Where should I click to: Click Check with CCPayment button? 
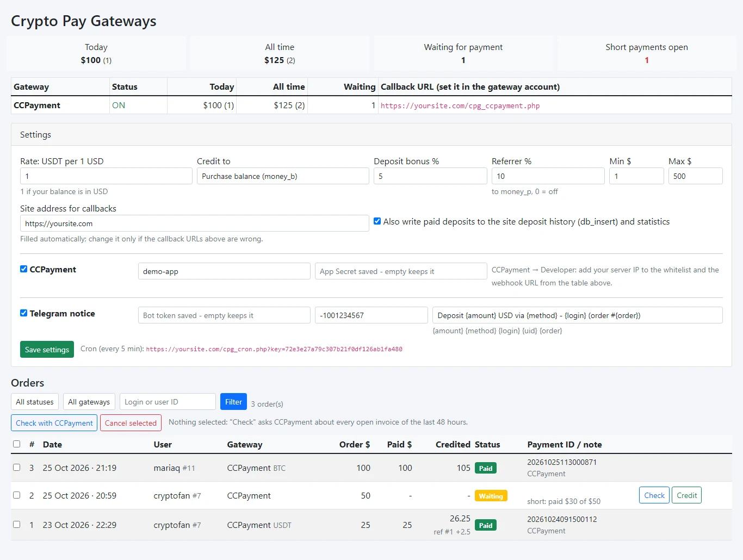(x=54, y=423)
